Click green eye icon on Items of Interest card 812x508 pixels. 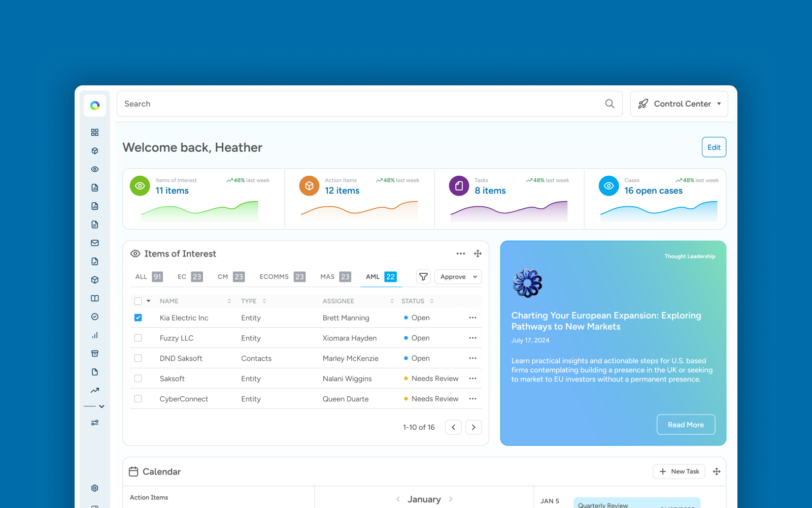pos(140,186)
